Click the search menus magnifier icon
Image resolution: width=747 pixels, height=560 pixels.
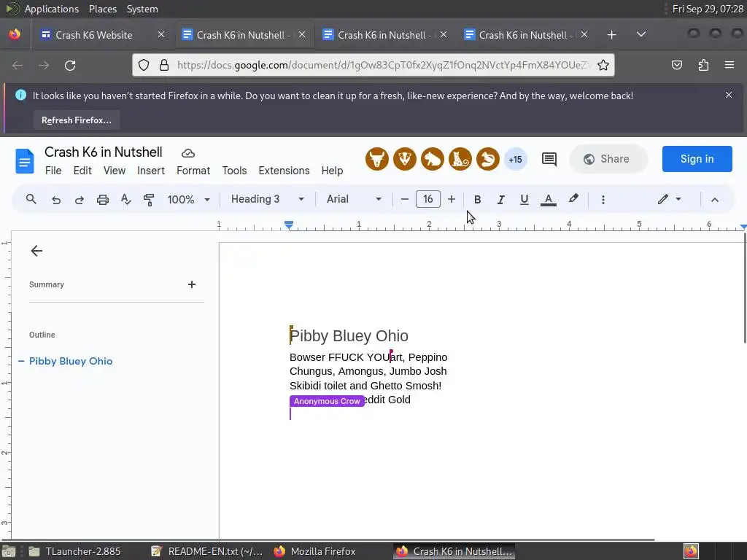[x=31, y=199]
